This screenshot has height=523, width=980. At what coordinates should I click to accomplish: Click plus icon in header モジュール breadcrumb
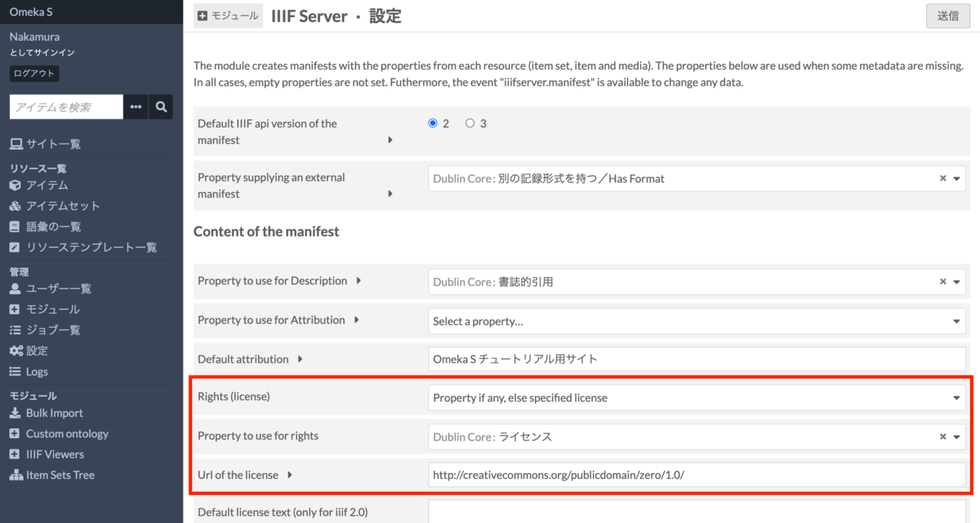click(x=203, y=16)
